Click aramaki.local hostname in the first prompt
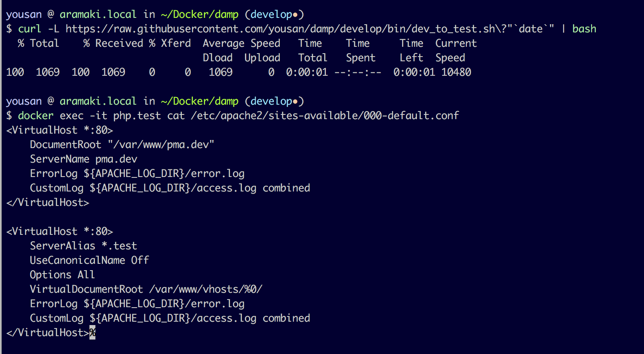Screen dimensions: 644x354 (x=98, y=14)
